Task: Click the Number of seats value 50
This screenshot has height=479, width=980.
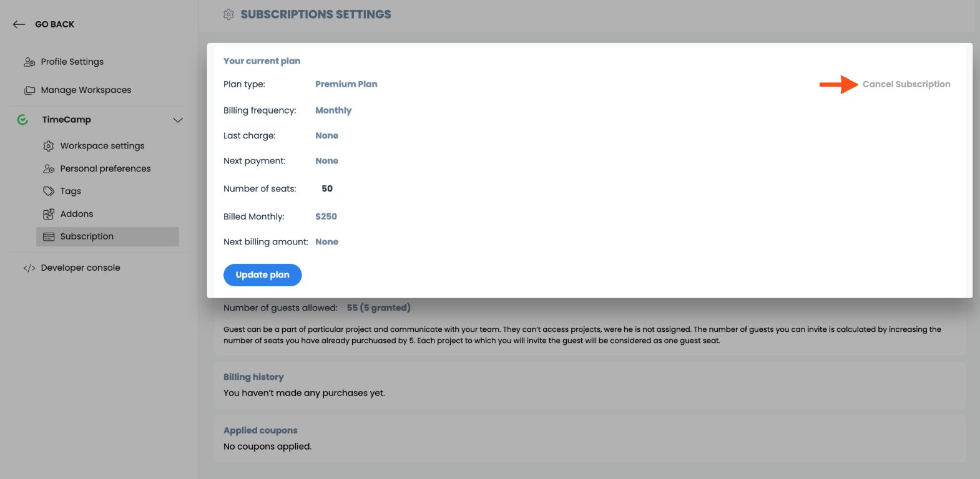Action: click(x=327, y=189)
